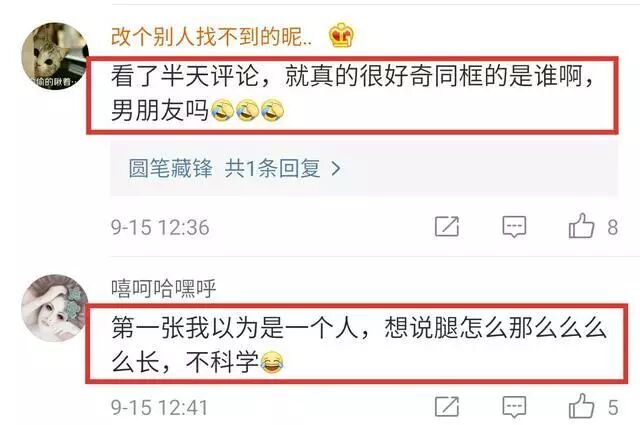Open username 改个别人找不到的昵..
640x425 pixels.
click(211, 37)
